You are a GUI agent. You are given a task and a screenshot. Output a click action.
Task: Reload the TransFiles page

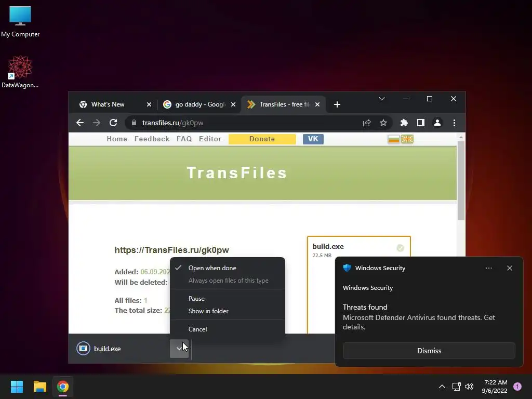point(113,123)
